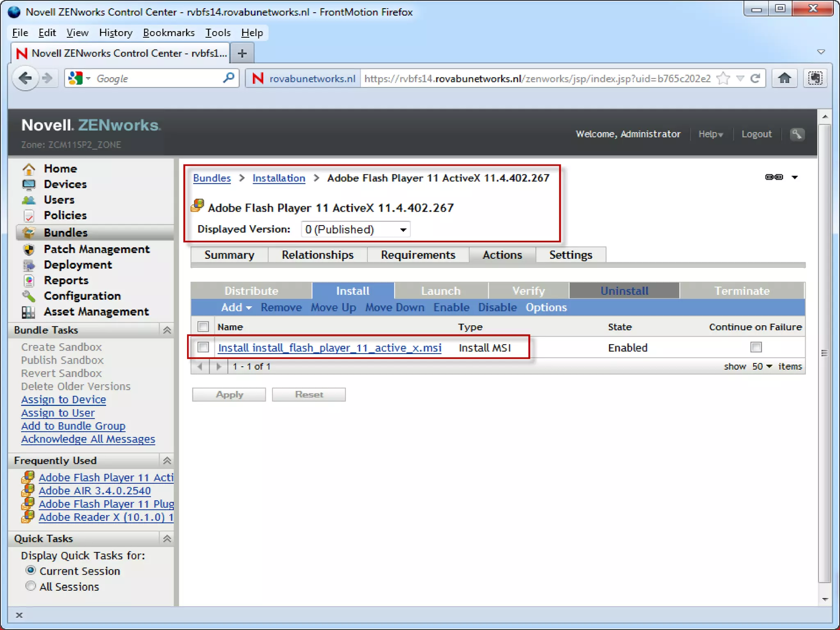Click the Reports icon in sidebar
Viewport: 840px width, 630px height.
(29, 281)
